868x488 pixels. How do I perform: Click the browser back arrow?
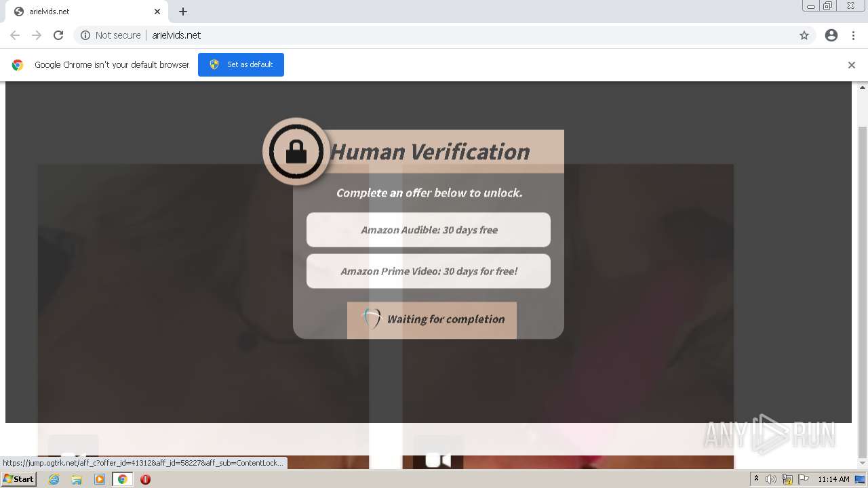tap(15, 35)
